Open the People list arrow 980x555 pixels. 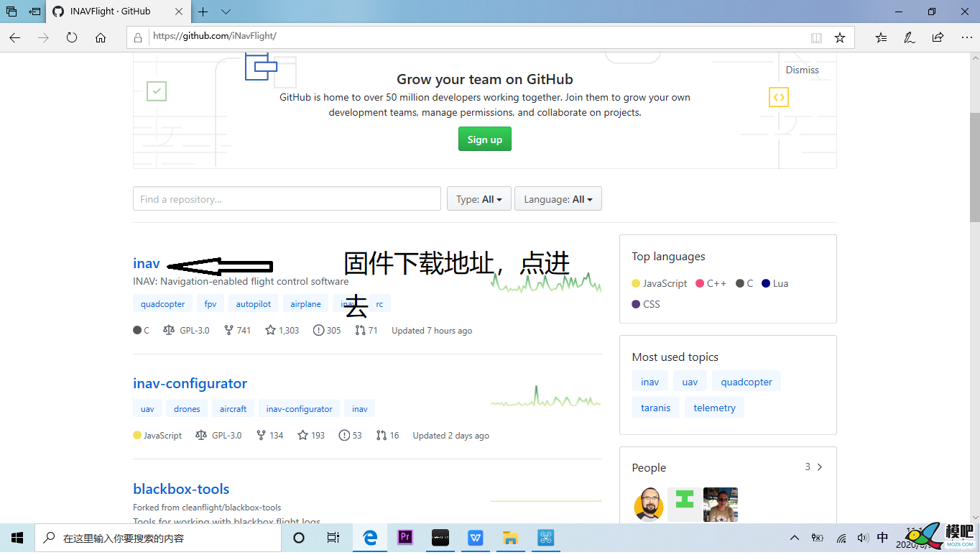point(820,467)
